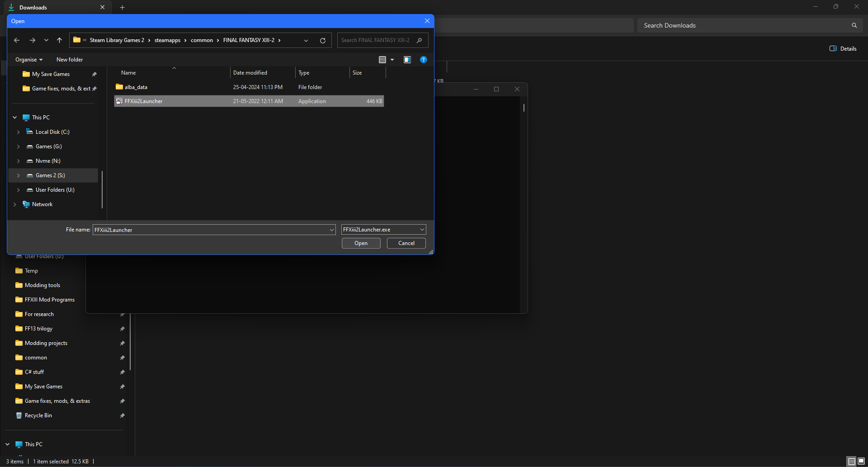Open FFXIII Mod Programs folder
The width and height of the screenshot is (868, 467).
[50, 300]
